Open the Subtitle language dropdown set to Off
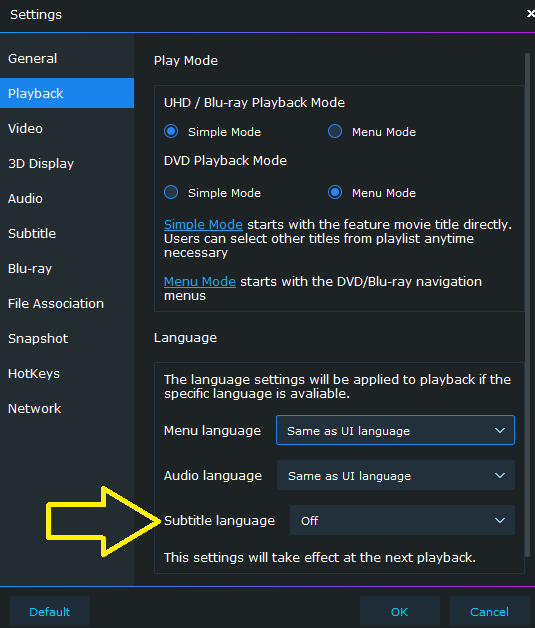 402,520
